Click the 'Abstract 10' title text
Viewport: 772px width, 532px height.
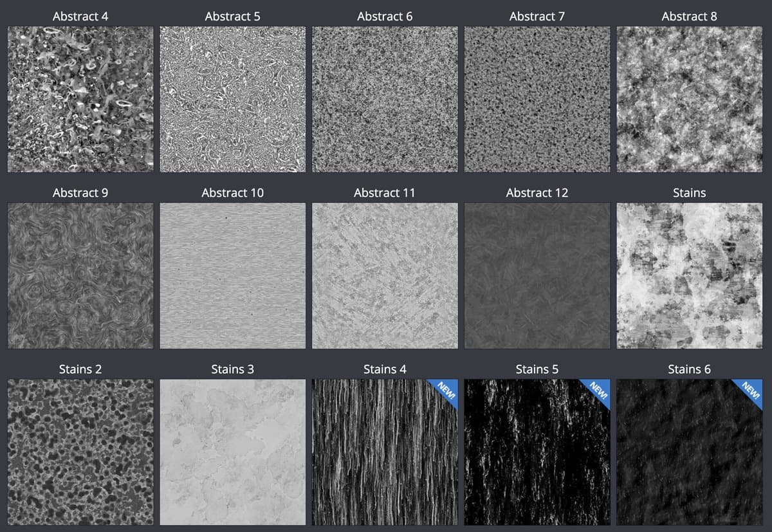[232, 193]
